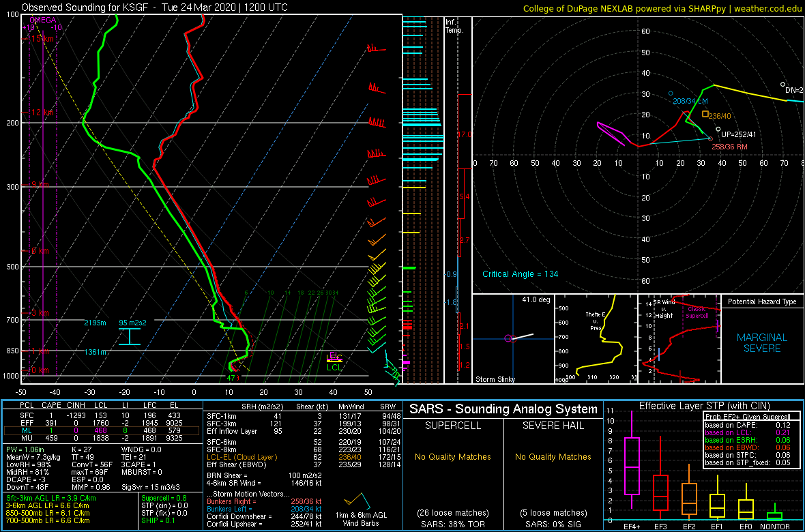Click the 6 km height marker label
Screen dimensions: 805x532
(39, 250)
